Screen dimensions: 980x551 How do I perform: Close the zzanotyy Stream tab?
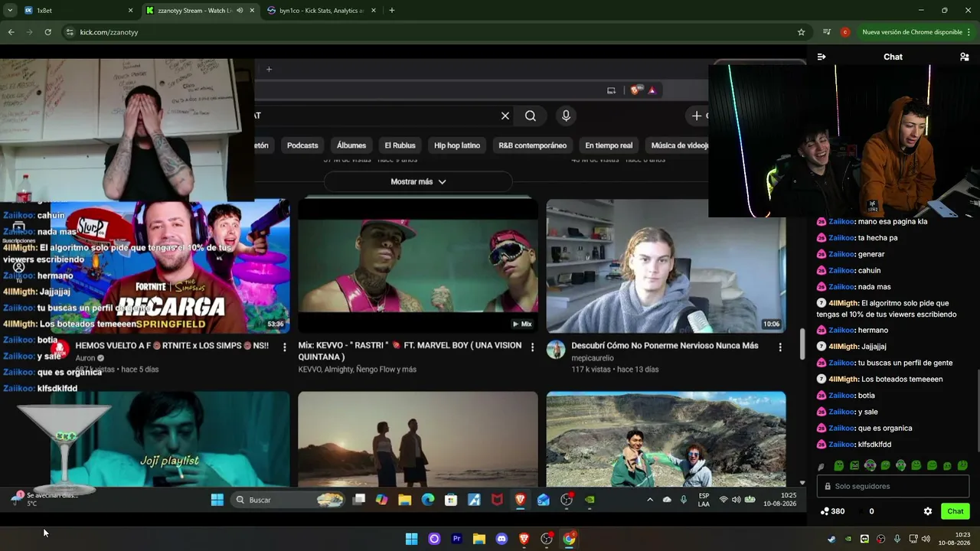(252, 11)
